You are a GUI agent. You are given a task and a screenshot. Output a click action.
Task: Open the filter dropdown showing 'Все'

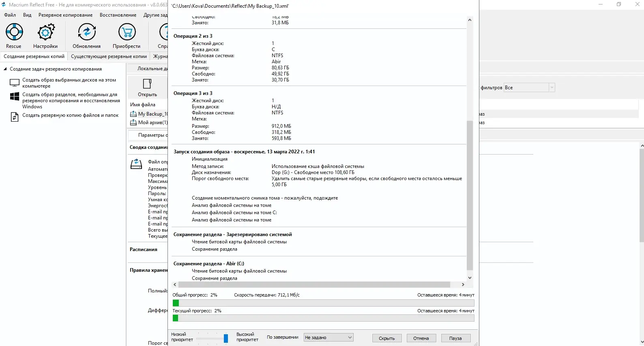[x=529, y=88]
